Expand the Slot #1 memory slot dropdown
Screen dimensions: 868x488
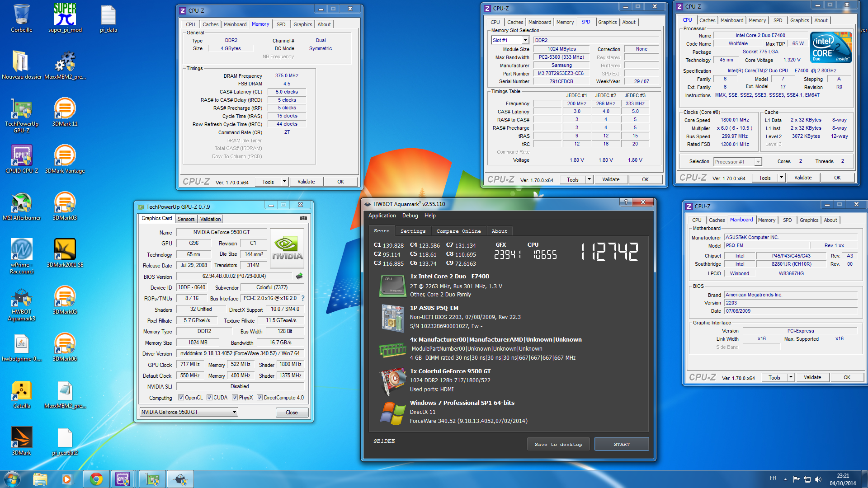[x=525, y=40]
